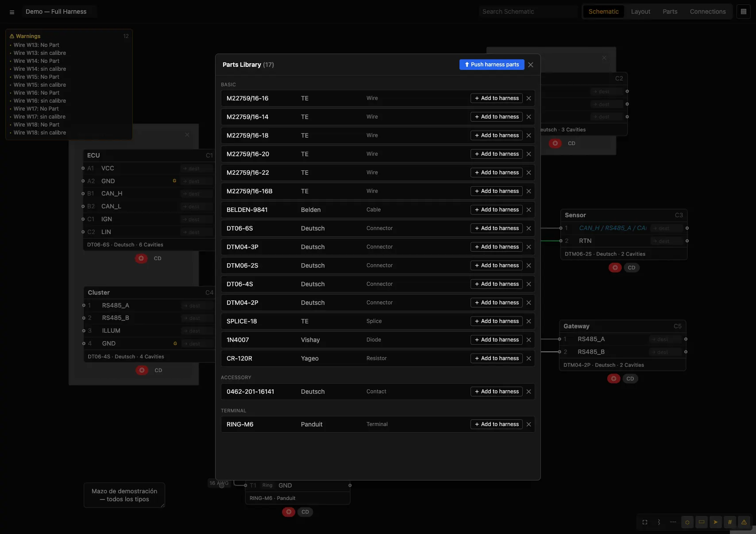
Task: Switch to the Schematic tab
Action: pyautogui.click(x=603, y=12)
